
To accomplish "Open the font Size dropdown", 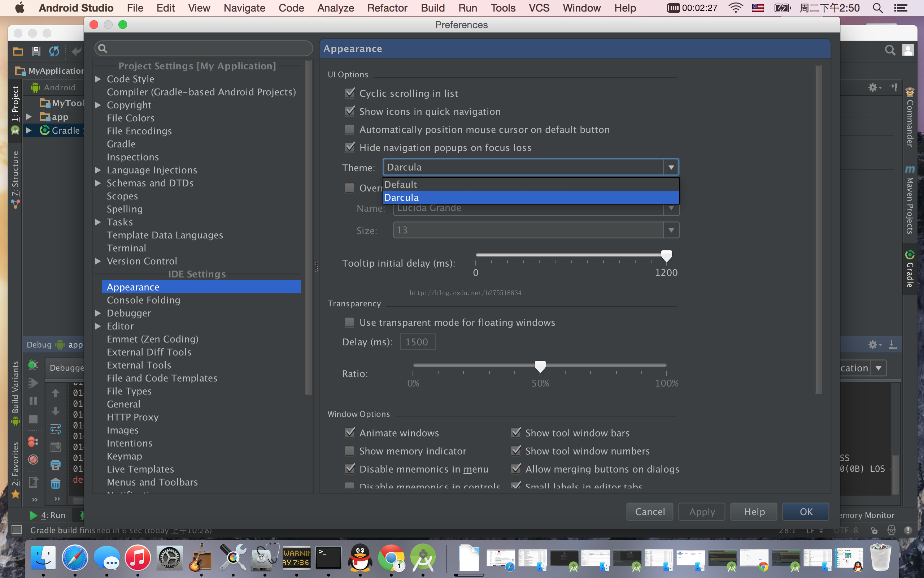I will [x=671, y=230].
